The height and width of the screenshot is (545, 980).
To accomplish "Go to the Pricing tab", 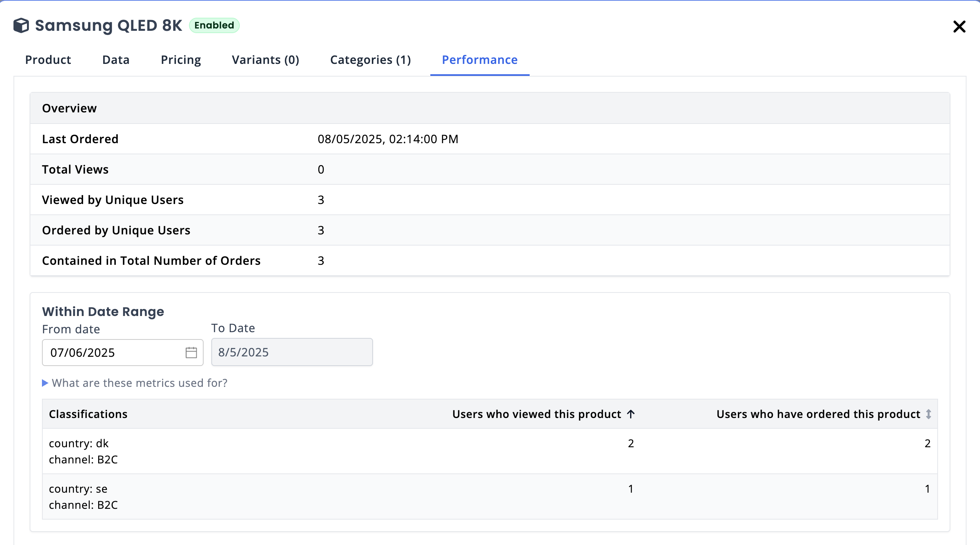I will [181, 60].
